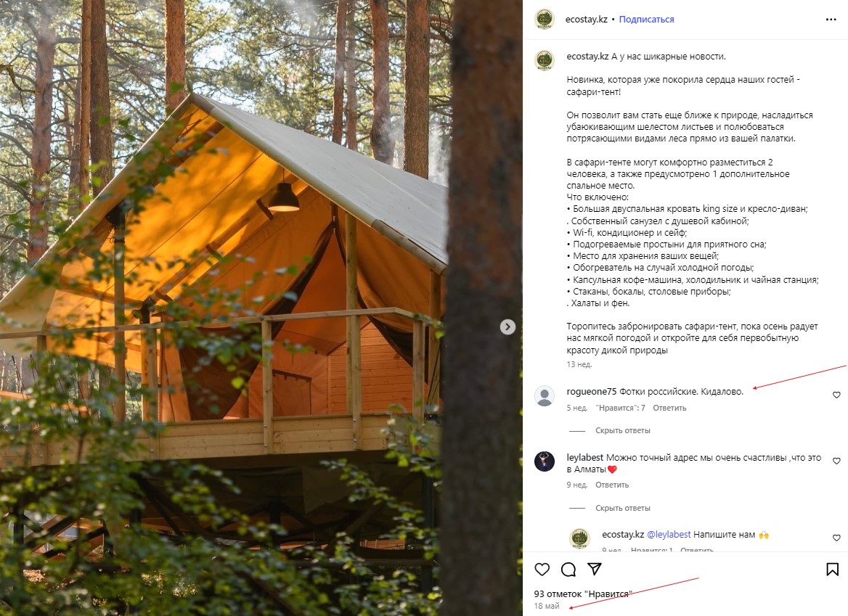
Task: Click the safari tent photo
Action: (x=261, y=308)
